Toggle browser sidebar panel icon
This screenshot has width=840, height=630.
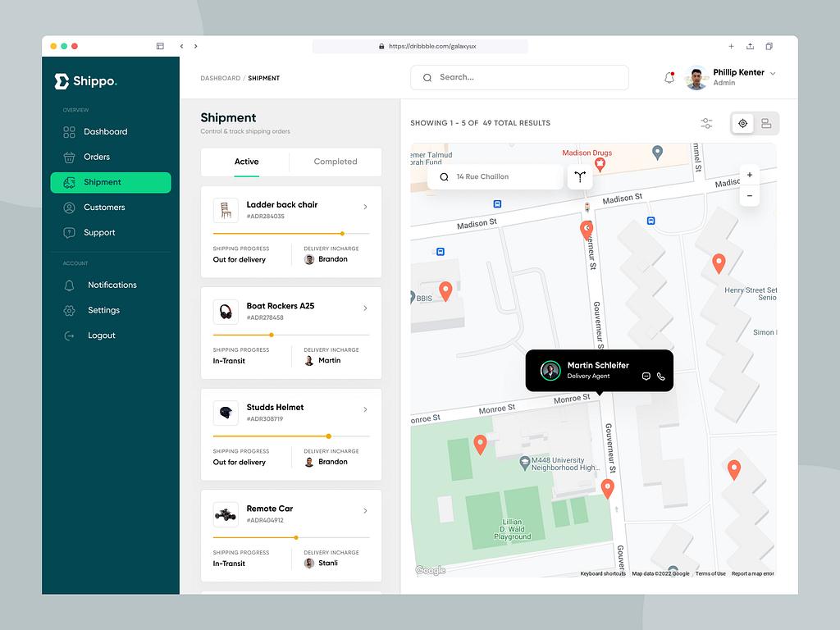point(160,46)
